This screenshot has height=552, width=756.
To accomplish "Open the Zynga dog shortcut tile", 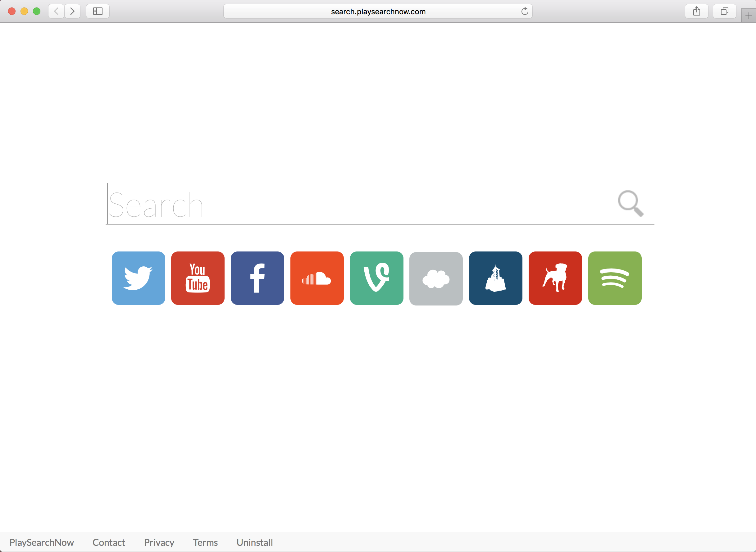I will (555, 278).
